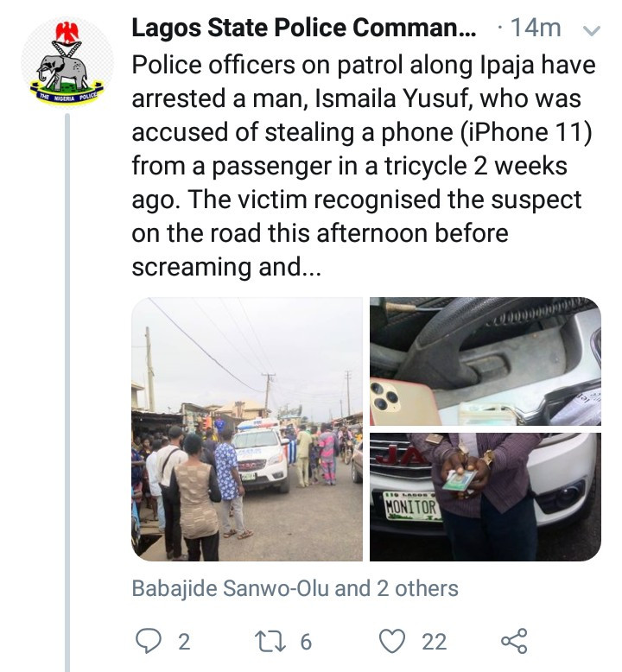View the iPhone 11 photo

tap(485, 361)
